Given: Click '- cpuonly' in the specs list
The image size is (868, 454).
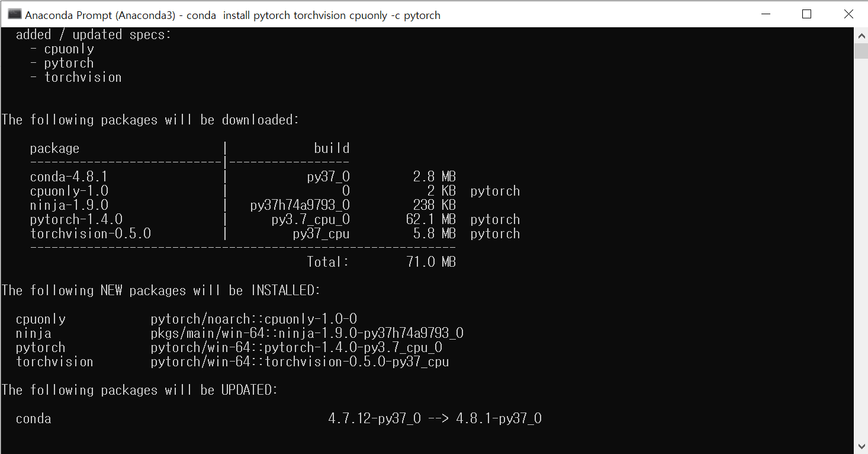Looking at the screenshot, I should [x=62, y=49].
